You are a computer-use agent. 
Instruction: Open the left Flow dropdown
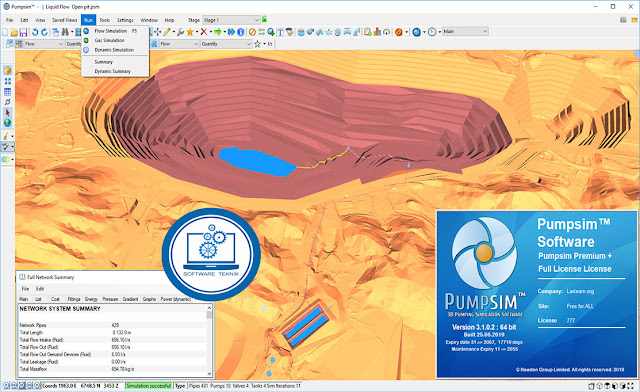[x=44, y=44]
